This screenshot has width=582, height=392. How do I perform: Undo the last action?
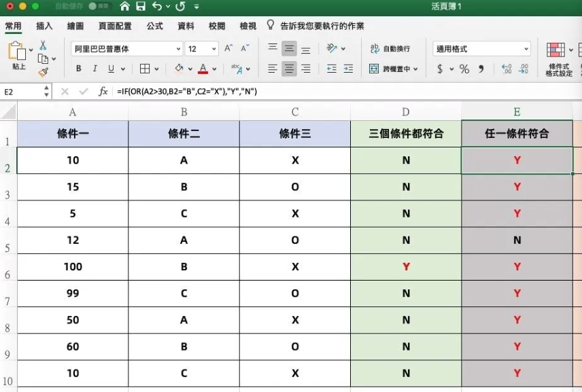click(156, 6)
